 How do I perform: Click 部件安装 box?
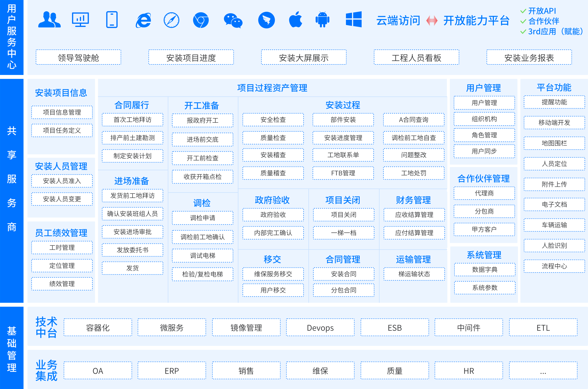[x=343, y=120]
